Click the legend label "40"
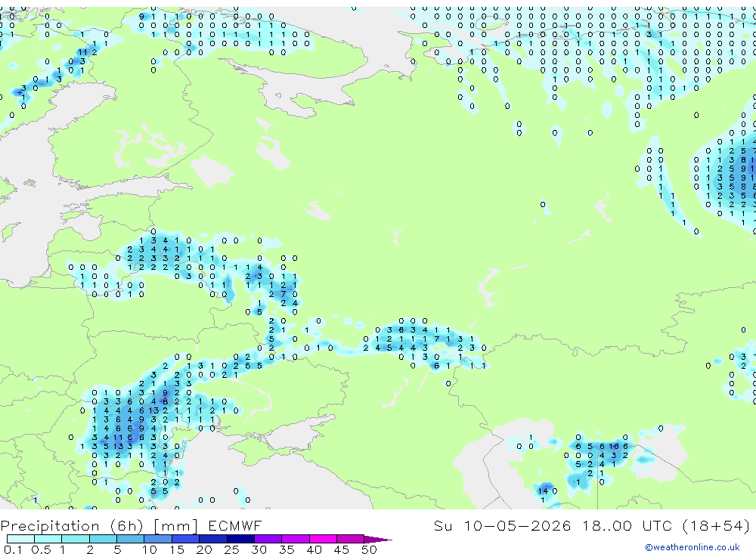 314,549
